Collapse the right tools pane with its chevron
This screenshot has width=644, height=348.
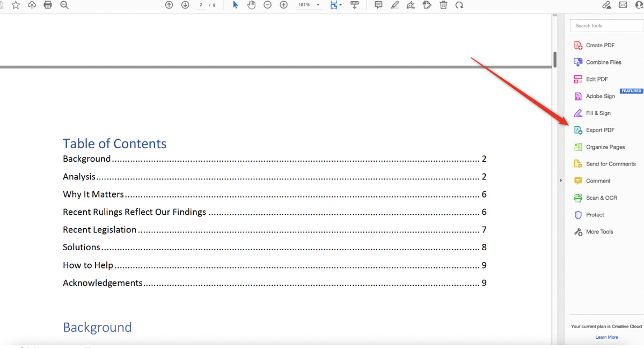click(560, 180)
